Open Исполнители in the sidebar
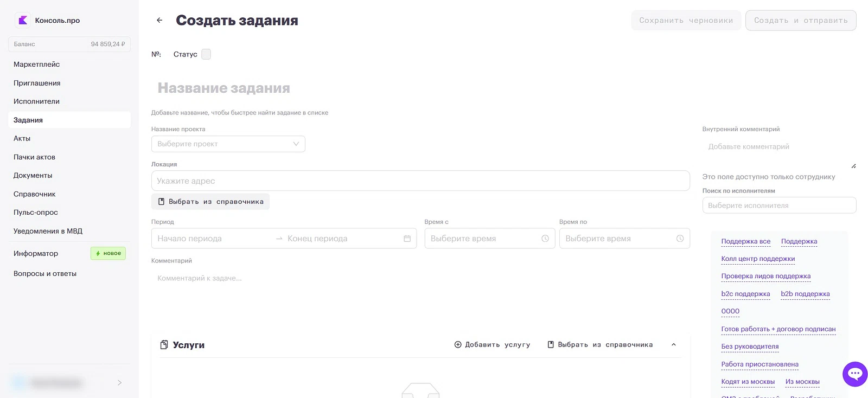868x398 pixels. click(69, 101)
